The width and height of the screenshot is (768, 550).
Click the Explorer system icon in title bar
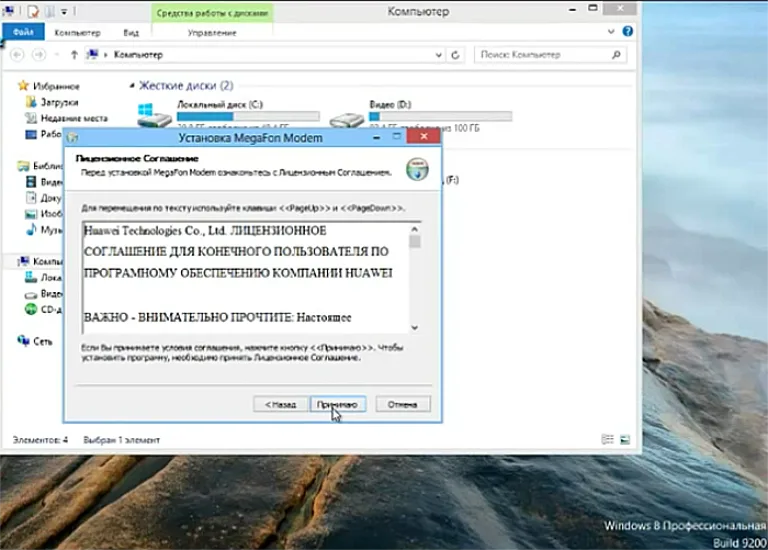click(8, 10)
